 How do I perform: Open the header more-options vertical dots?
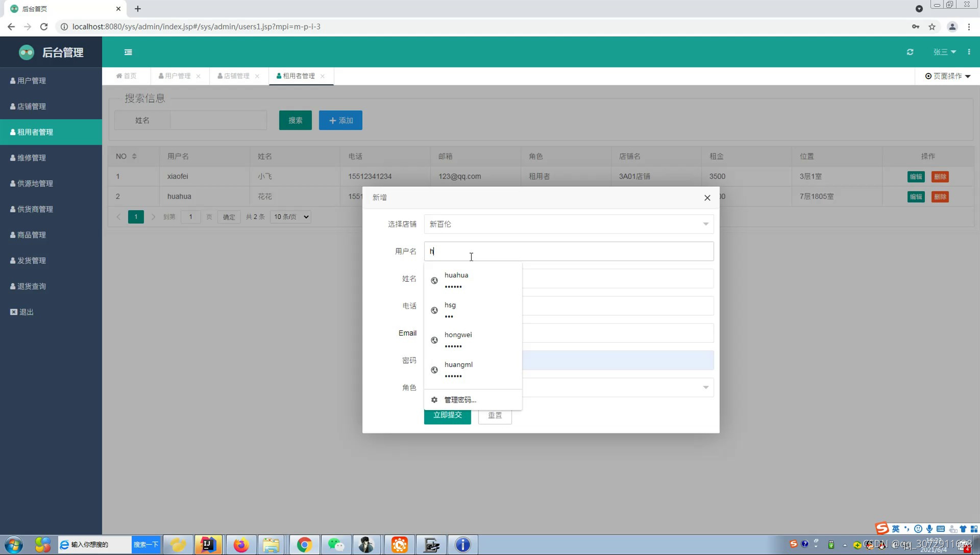[x=969, y=52]
